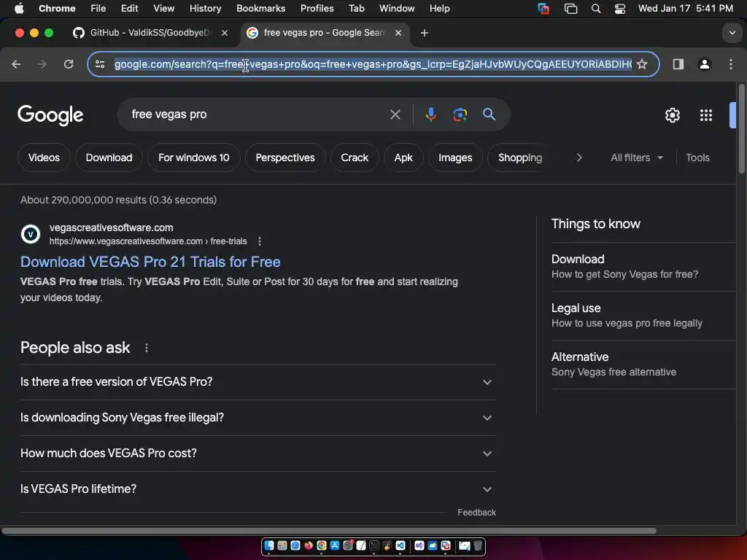Expand 'How much does VEGAS Pro cost?'
Image resolution: width=747 pixels, height=560 pixels.
coord(258,454)
